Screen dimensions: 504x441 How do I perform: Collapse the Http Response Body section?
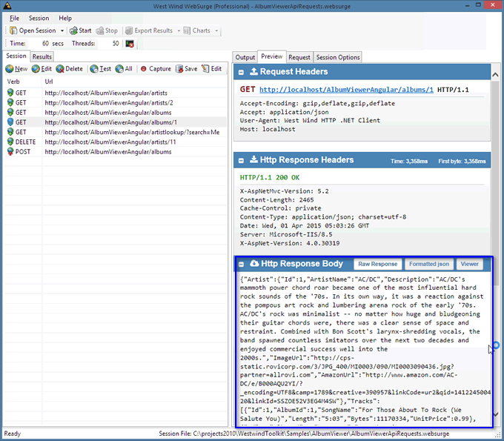241,265
